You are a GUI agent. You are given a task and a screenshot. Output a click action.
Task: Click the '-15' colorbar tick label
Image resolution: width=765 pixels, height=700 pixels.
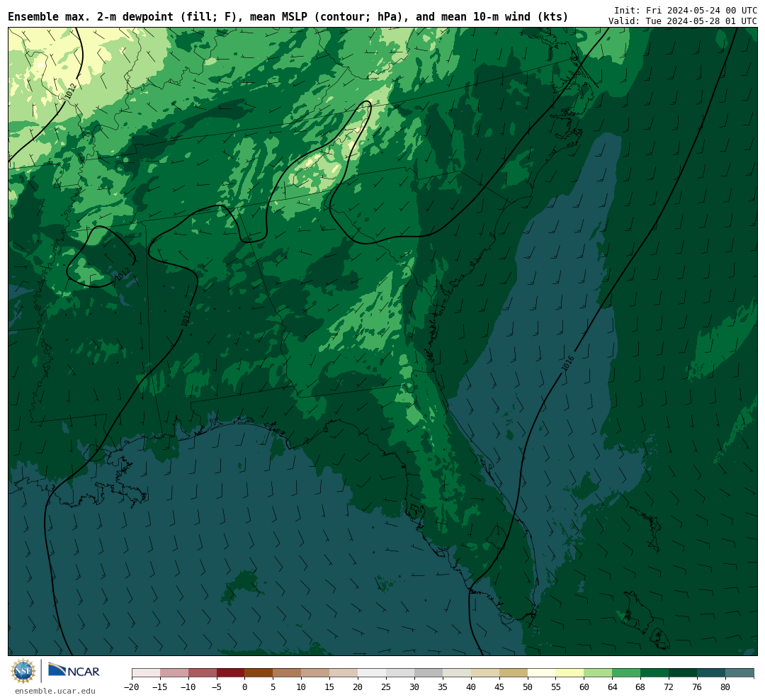(160, 687)
